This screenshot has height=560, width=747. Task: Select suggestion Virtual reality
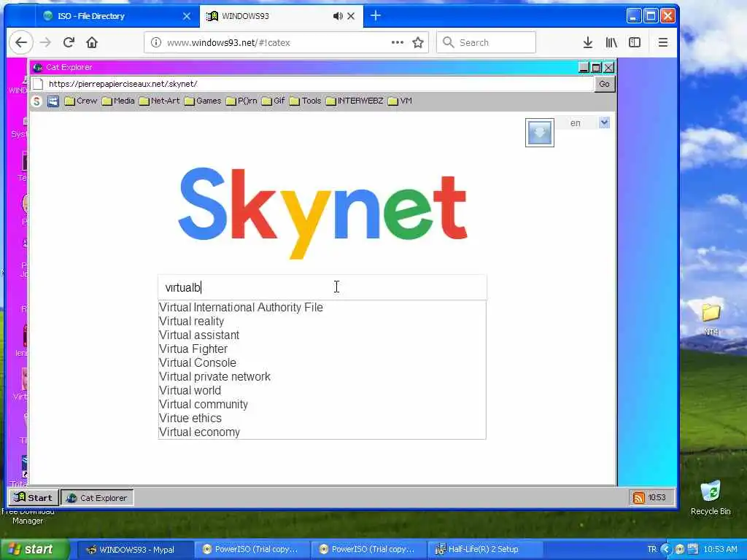click(x=322, y=321)
